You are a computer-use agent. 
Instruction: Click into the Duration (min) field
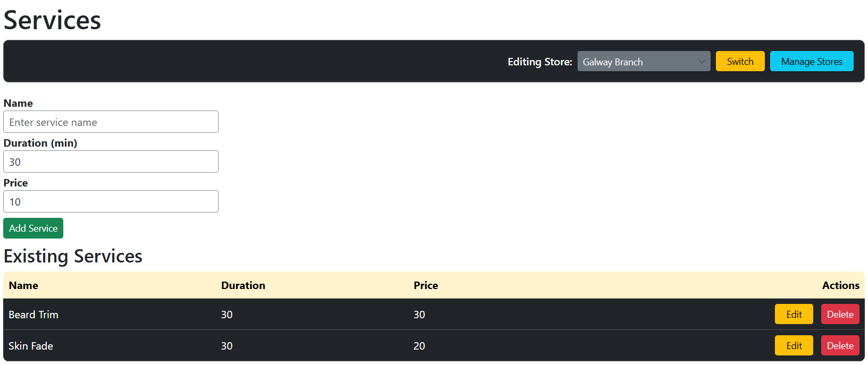pyautogui.click(x=111, y=162)
